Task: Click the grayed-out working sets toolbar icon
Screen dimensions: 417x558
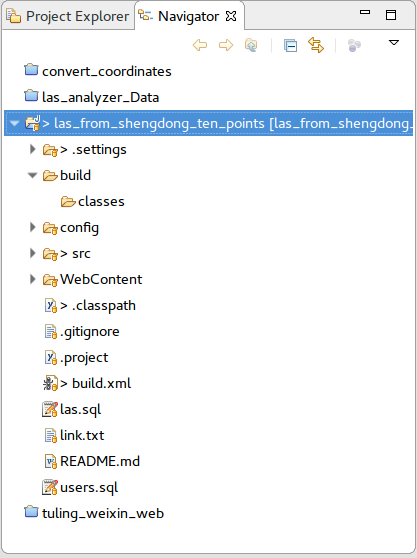Action: 354,46
